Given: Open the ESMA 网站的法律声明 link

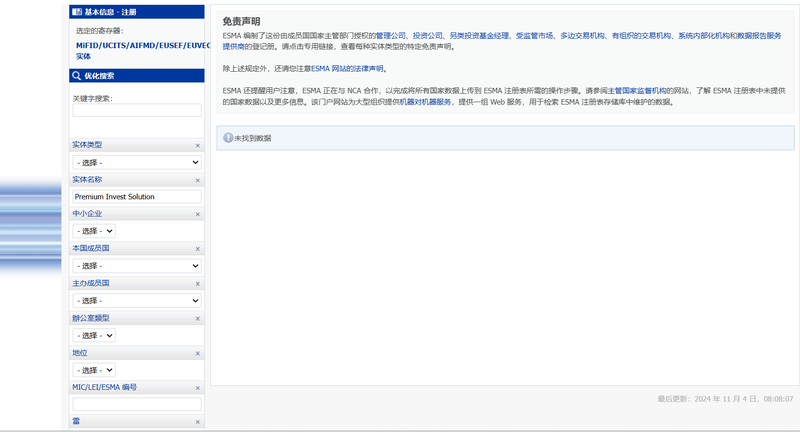Looking at the screenshot, I should pyautogui.click(x=347, y=69).
